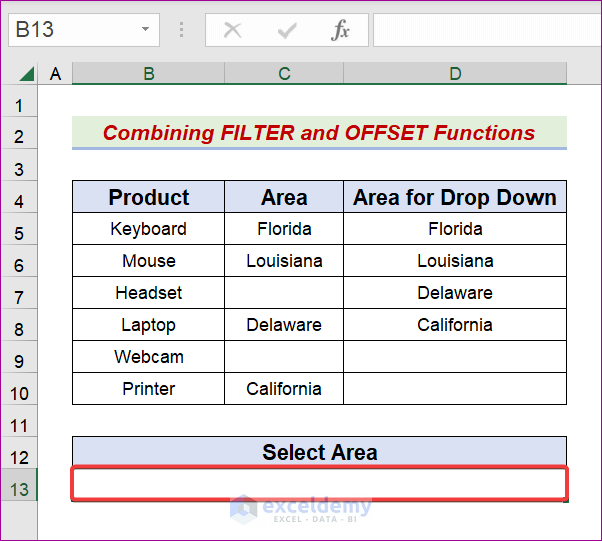Viewport: 602px width, 541px height.
Task: Click the Cancel X formula icon
Action: (233, 30)
